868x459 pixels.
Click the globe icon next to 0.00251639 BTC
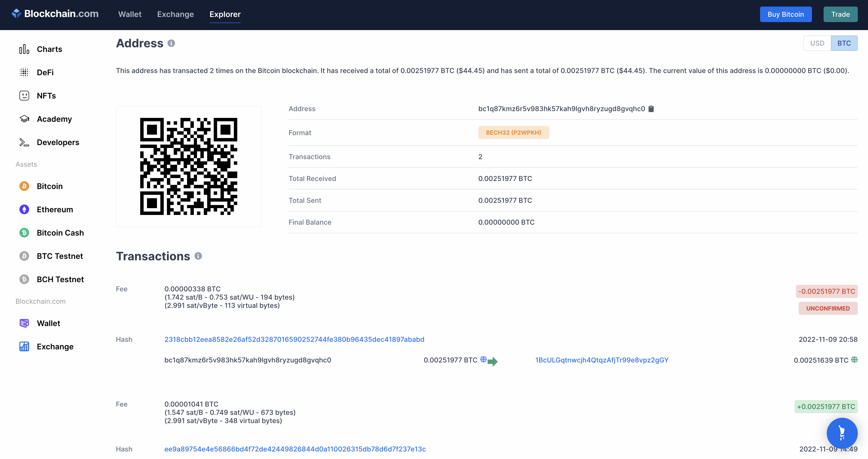click(x=854, y=360)
